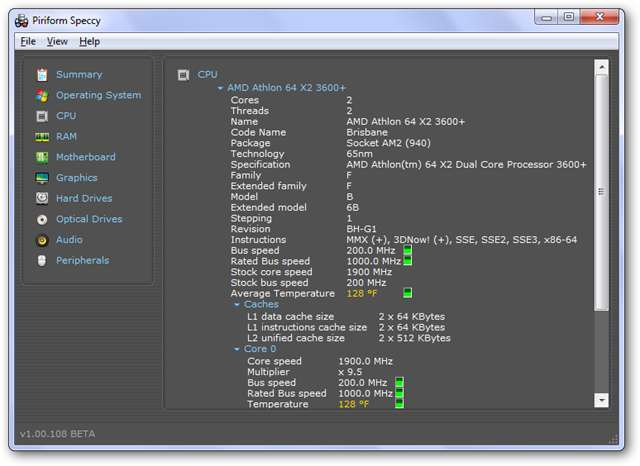
Task: Click the Hard Drives icon
Action: 42,199
